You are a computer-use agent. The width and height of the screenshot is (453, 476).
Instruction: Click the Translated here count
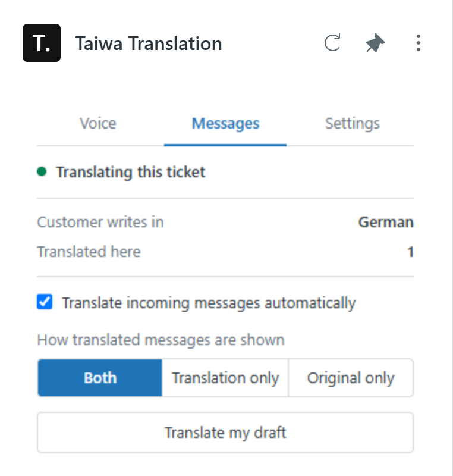pos(410,252)
